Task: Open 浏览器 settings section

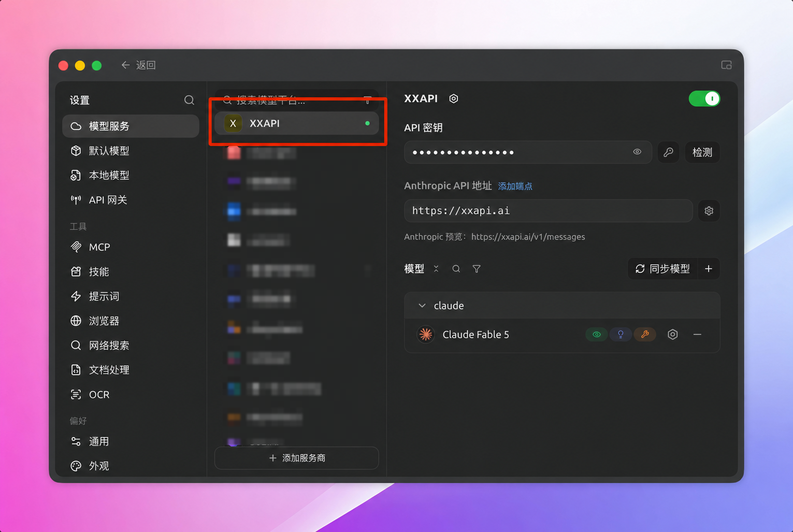Action: (131, 321)
